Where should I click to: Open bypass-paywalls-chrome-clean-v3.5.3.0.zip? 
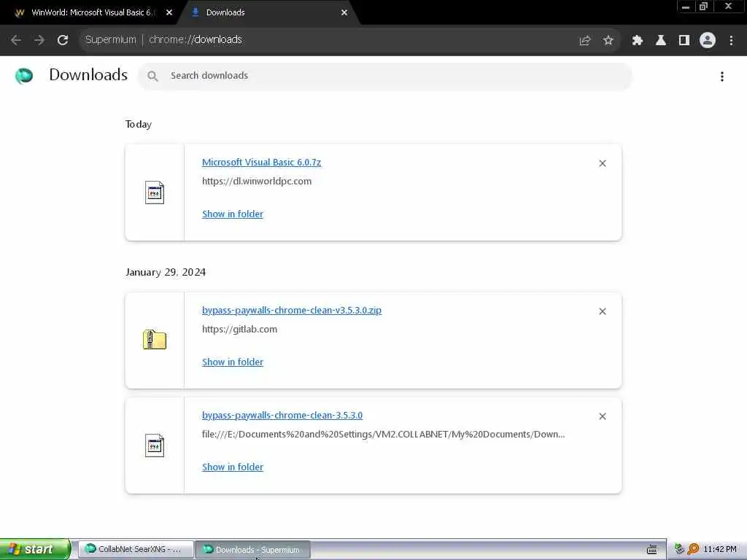point(292,311)
